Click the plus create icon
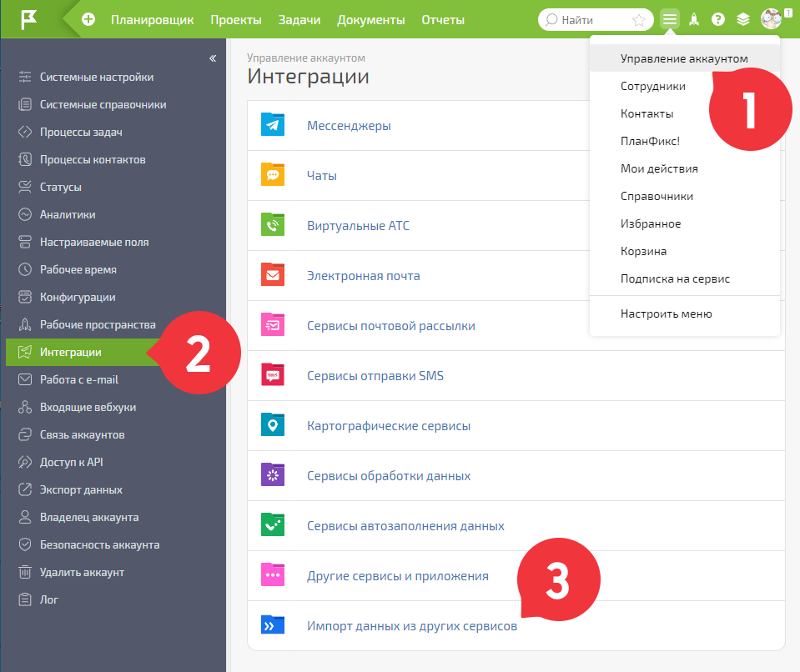The width and height of the screenshot is (800, 672). pyautogui.click(x=88, y=19)
